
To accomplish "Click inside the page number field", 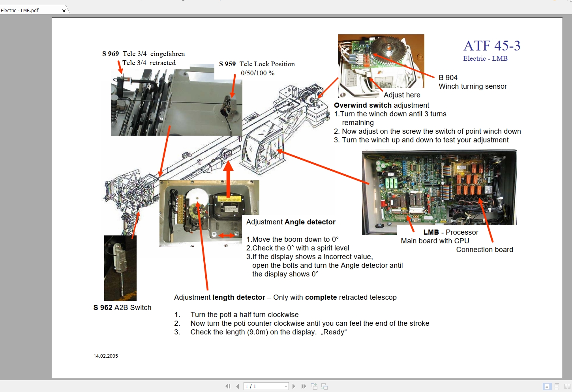I will click(x=261, y=386).
